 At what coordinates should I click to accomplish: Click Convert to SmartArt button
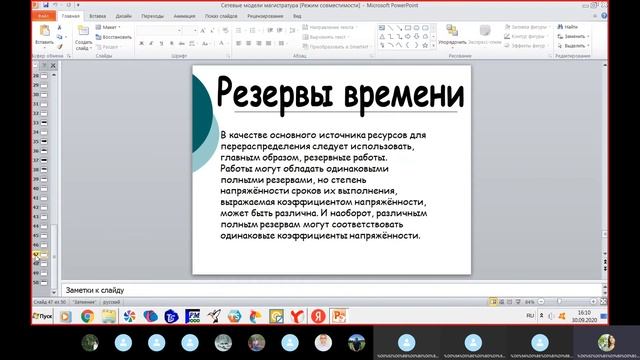click(x=336, y=47)
